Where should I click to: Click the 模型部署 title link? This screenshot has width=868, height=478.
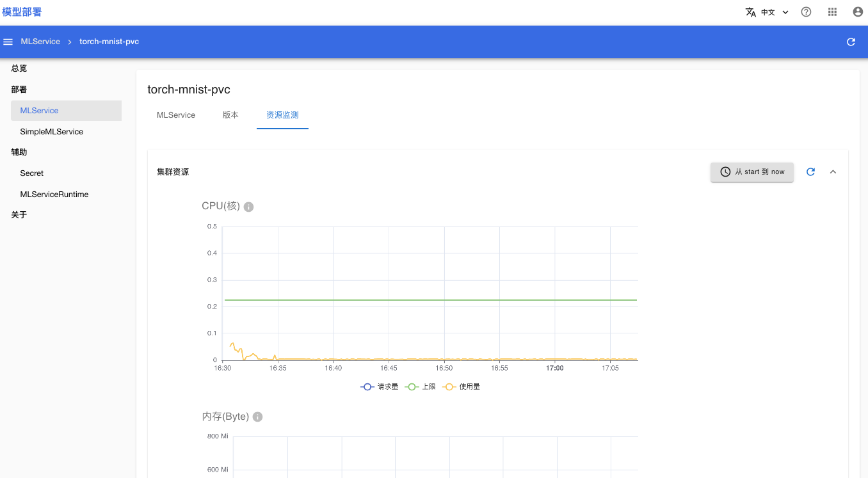[22, 12]
